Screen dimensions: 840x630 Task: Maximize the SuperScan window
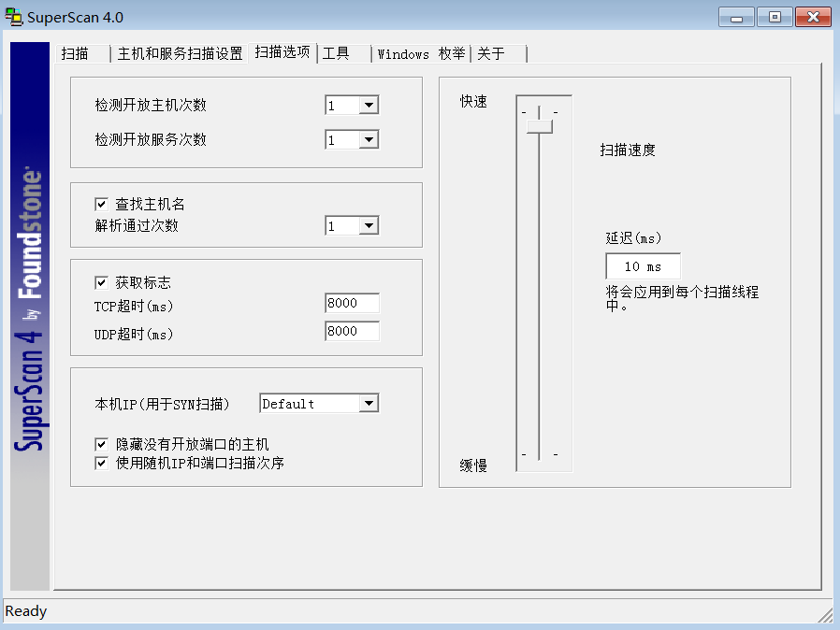coord(775,17)
